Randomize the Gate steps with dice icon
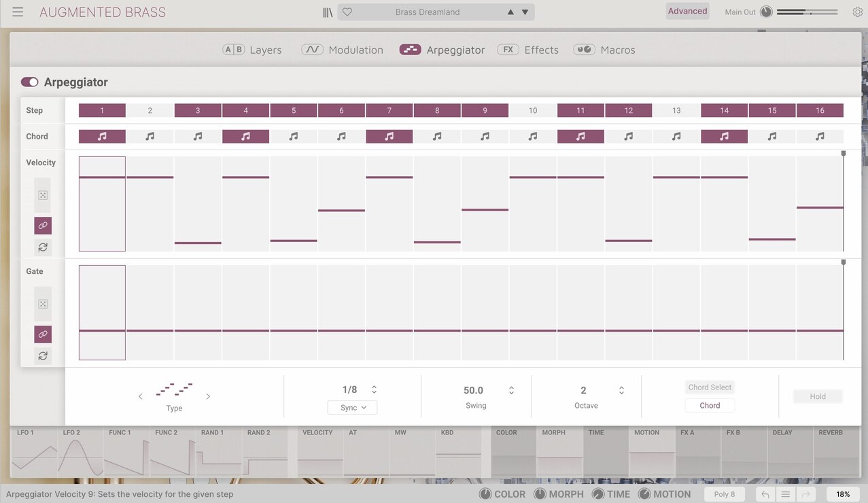 click(x=42, y=304)
